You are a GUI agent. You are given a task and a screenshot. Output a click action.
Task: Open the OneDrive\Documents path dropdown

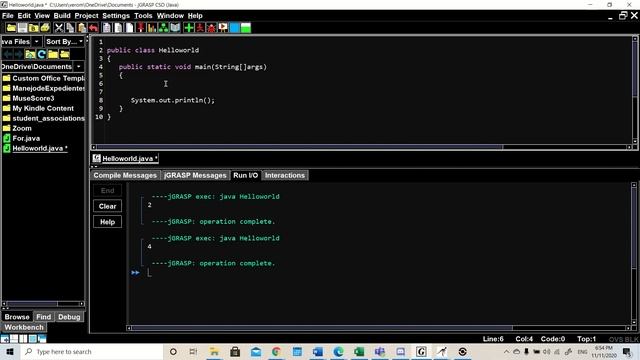[79, 67]
